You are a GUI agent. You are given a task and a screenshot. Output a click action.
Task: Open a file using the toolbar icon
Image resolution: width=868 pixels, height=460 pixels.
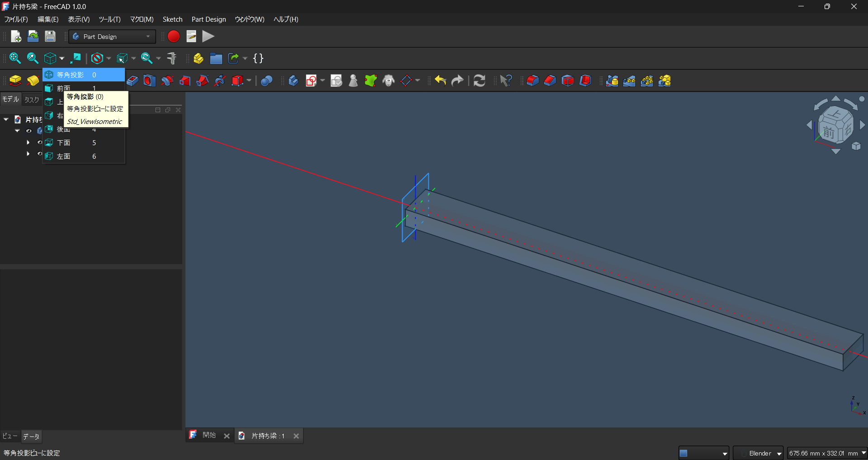[33, 36]
